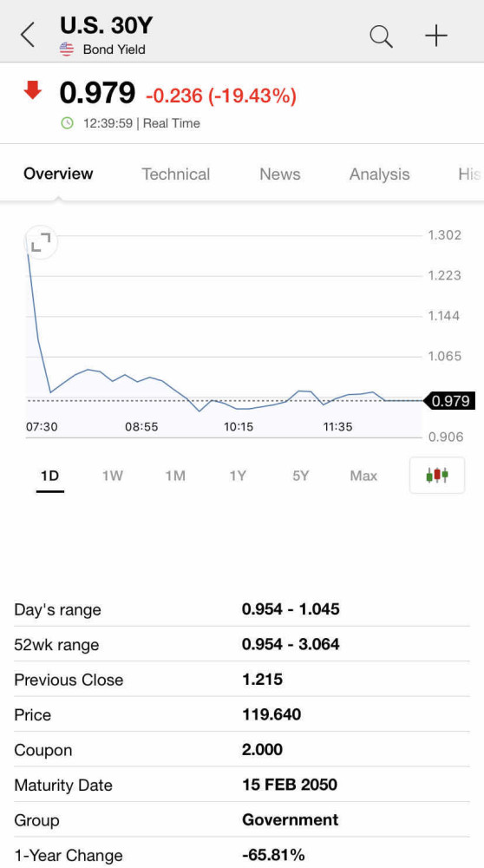The width and height of the screenshot is (484, 868).
Task: Tap the 0.979 current price marker
Action: click(x=448, y=401)
